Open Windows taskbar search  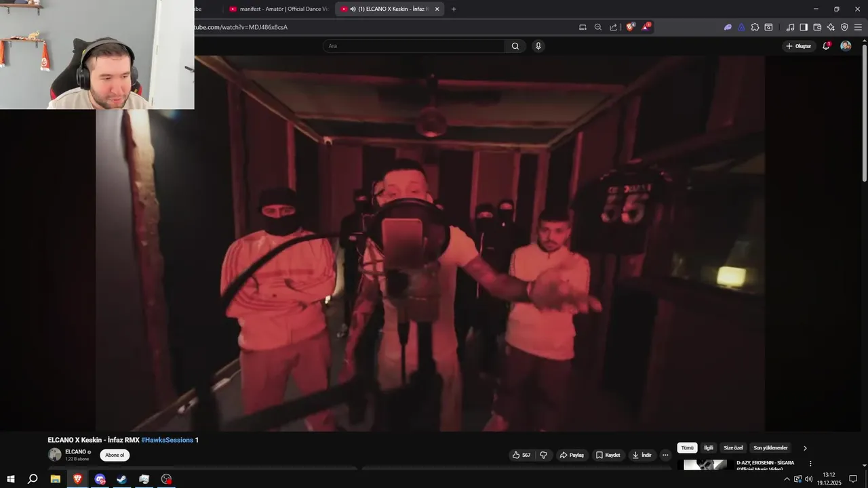pyautogui.click(x=33, y=479)
